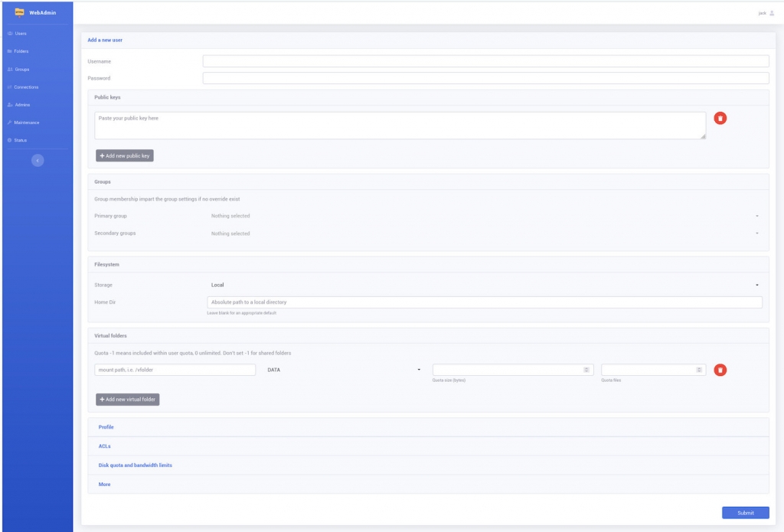Go to Groups in sidebar
Image resolution: width=784 pixels, height=532 pixels.
click(x=18, y=69)
